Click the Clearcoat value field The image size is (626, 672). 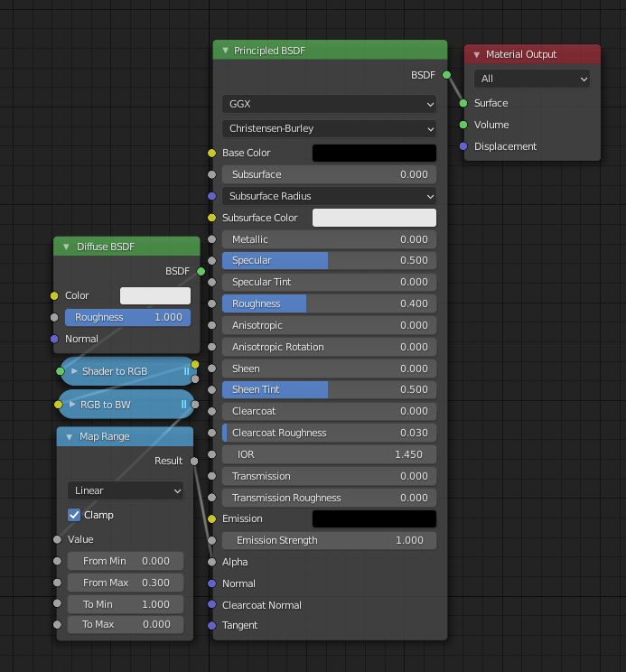point(329,412)
